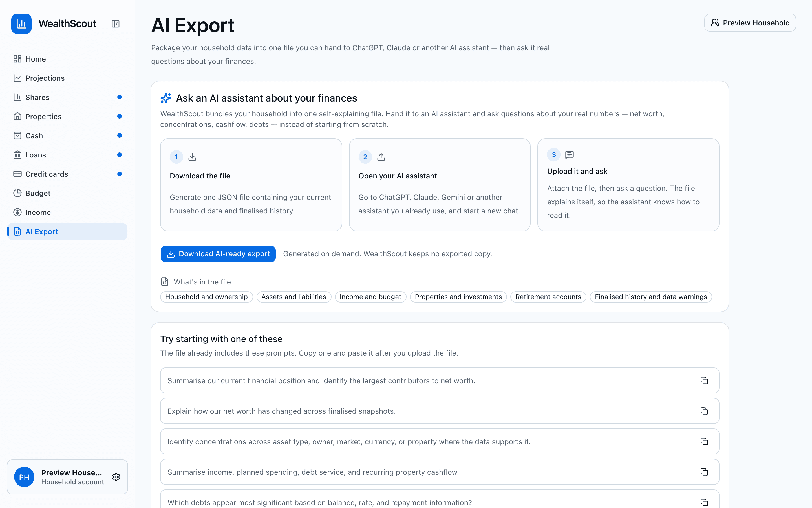Click the Assets and liabilities chip
The width and height of the screenshot is (812, 508).
[294, 297]
